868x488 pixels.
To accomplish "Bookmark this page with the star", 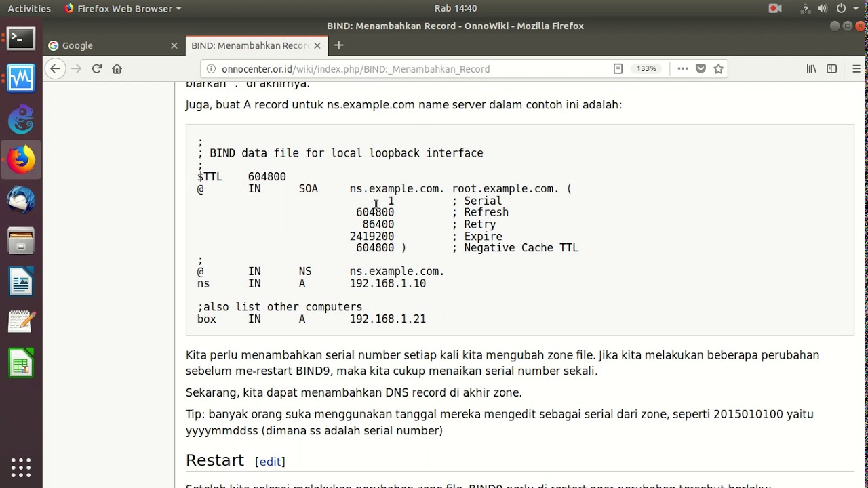I will point(719,68).
